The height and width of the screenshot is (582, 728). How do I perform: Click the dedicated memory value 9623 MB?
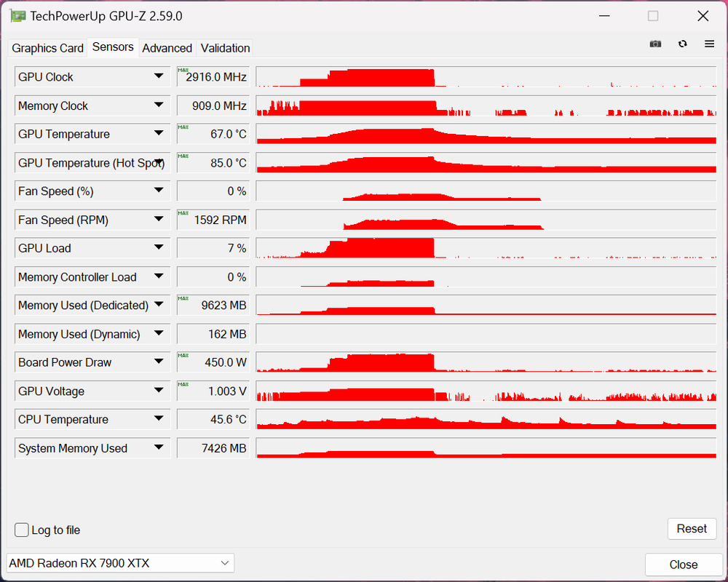coord(213,305)
